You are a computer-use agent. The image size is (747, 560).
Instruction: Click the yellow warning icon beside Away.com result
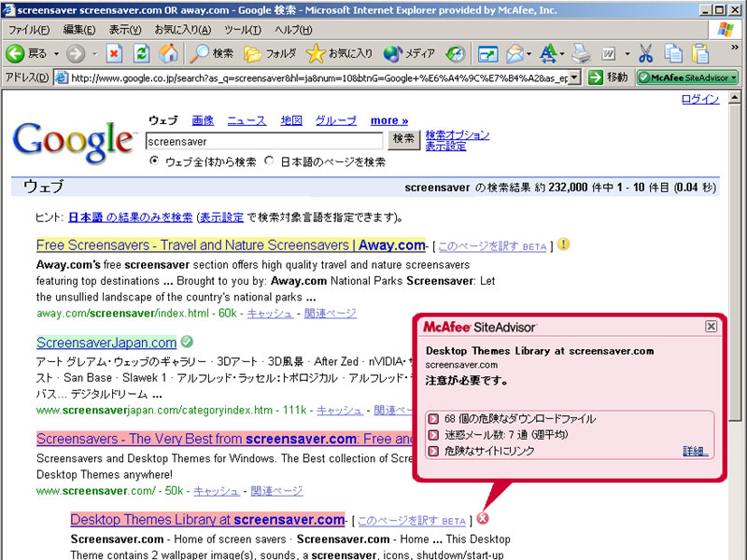(563, 245)
